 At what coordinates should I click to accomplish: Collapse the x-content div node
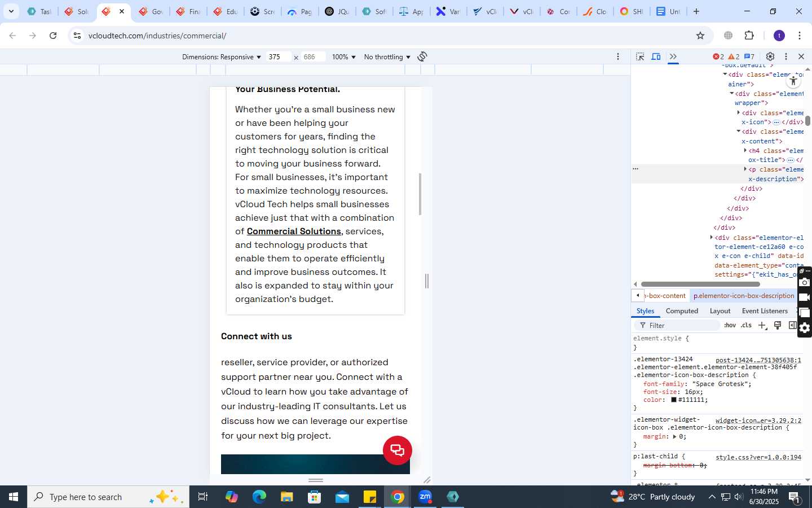click(x=739, y=132)
